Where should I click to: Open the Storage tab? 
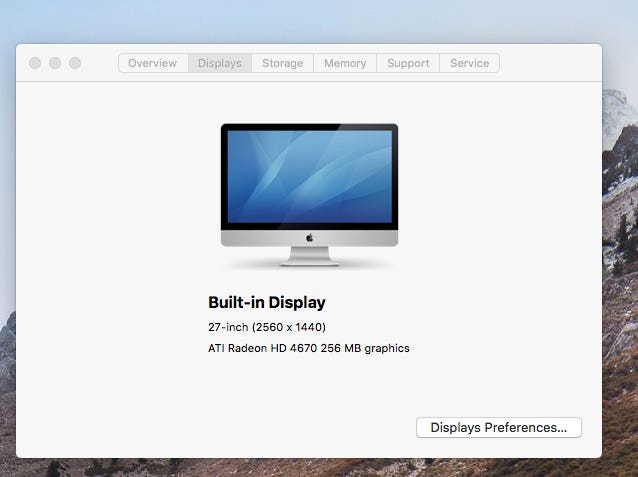[282, 63]
